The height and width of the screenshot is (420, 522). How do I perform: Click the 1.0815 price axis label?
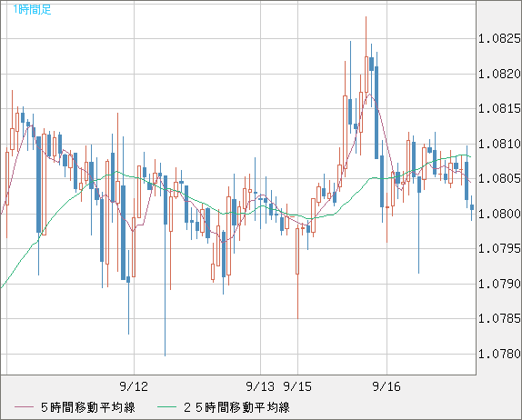coord(499,108)
